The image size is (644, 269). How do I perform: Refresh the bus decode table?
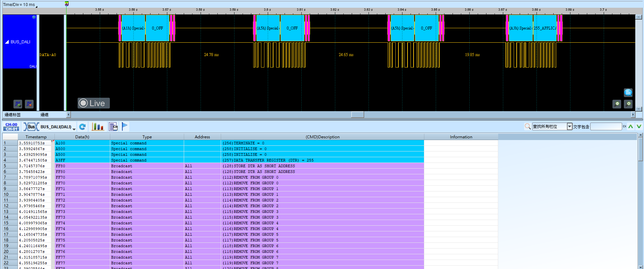(82, 127)
